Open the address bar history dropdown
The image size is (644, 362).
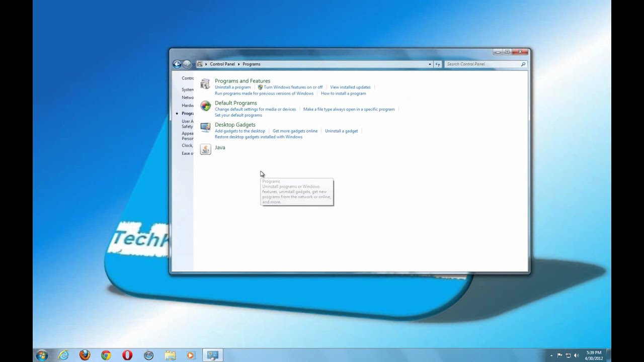point(430,64)
